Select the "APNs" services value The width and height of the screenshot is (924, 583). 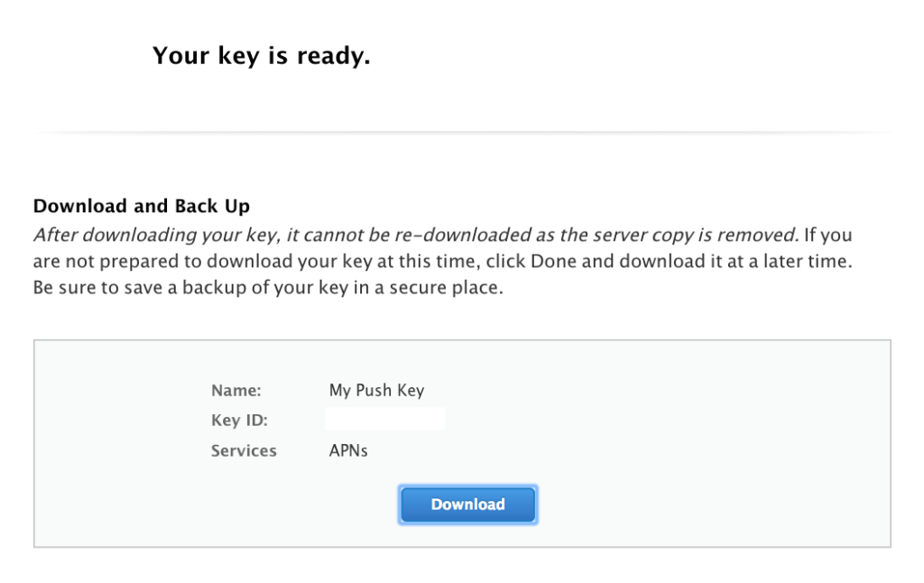[x=348, y=450]
